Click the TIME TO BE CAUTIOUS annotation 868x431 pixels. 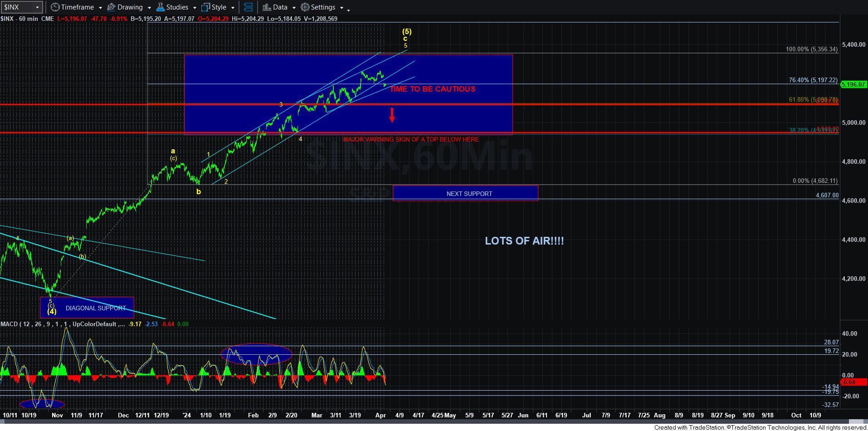coord(433,89)
